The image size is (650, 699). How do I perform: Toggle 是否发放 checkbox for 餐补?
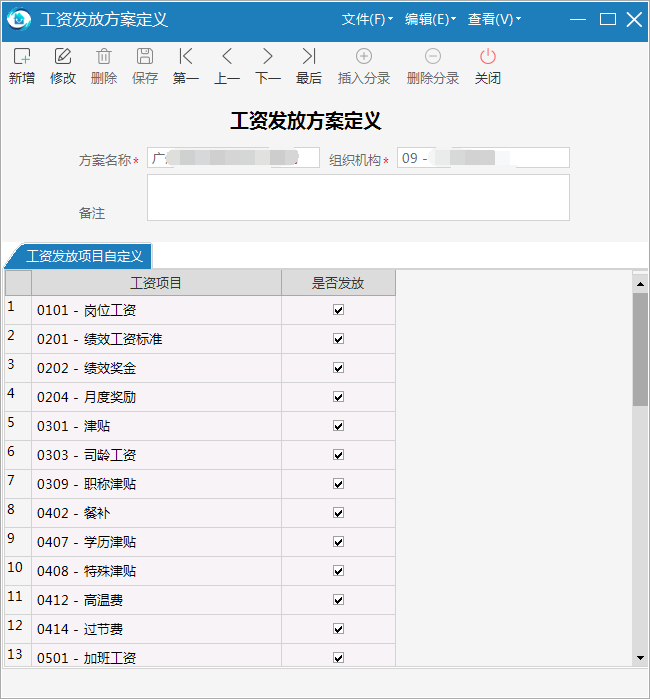point(338,513)
